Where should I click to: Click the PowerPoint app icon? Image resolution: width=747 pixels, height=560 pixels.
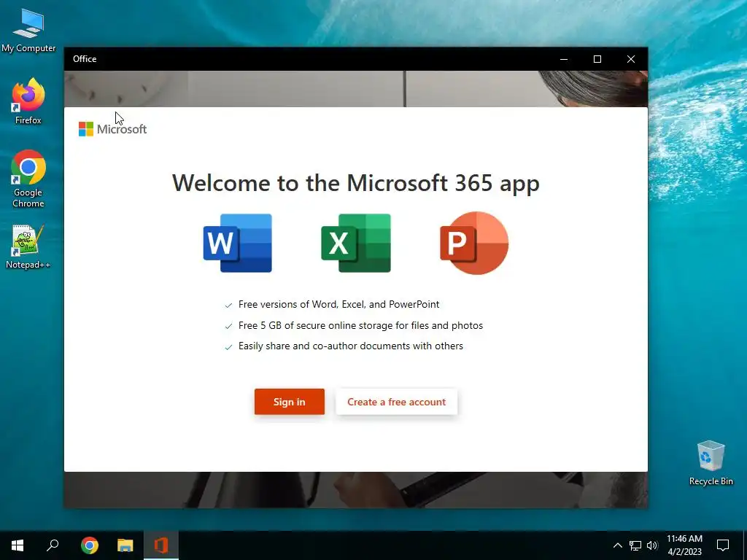tap(474, 243)
